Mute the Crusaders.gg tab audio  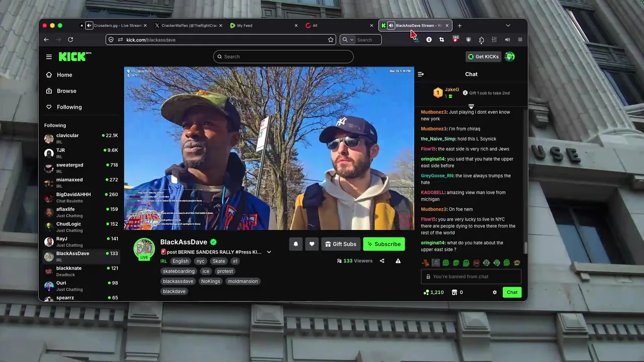point(89,26)
